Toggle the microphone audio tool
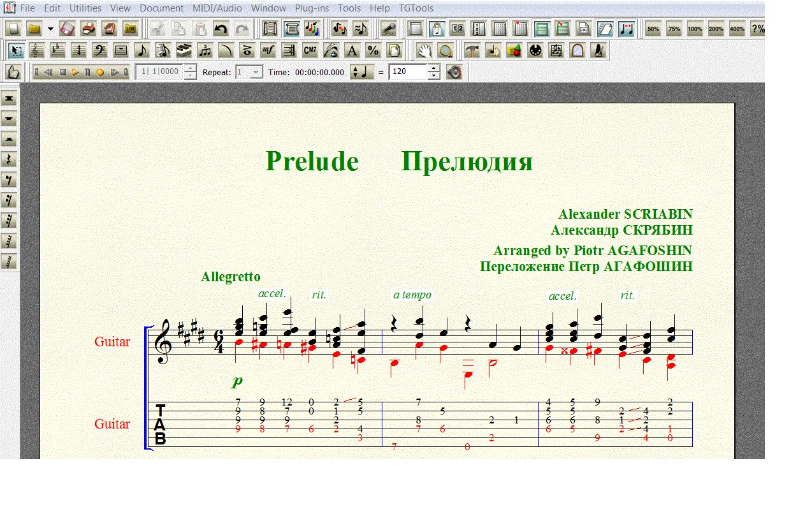 [x=388, y=29]
